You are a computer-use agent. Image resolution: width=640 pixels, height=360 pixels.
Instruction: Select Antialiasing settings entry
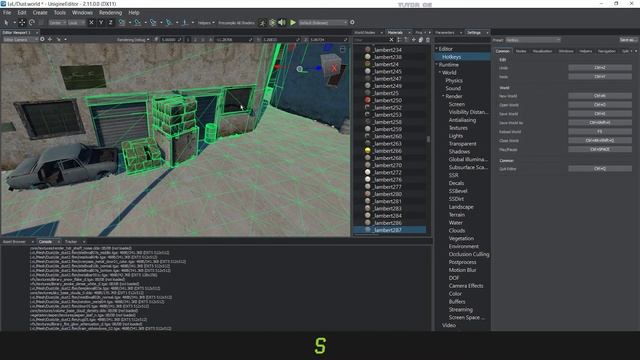462,120
